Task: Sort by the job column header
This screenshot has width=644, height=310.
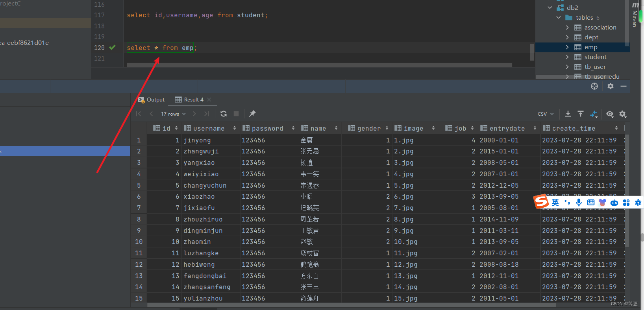Action: tap(459, 128)
